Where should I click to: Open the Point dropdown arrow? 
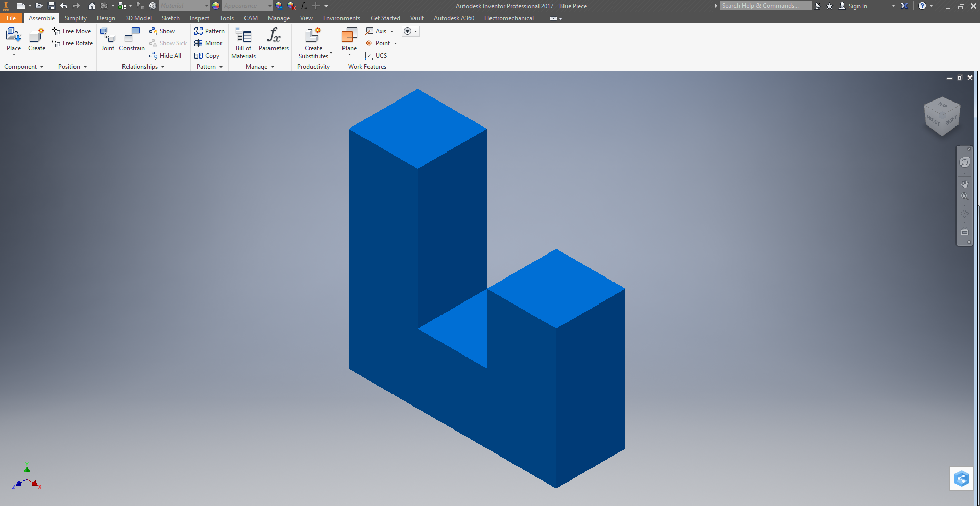tap(395, 43)
